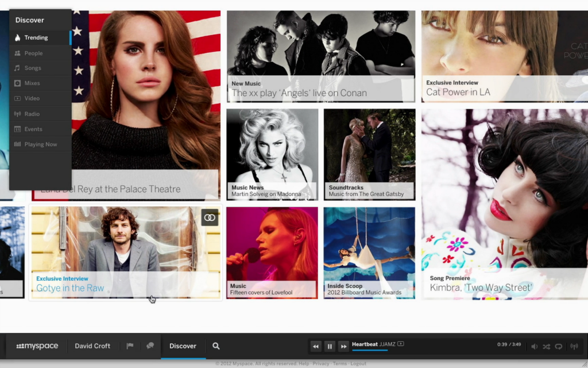Click the calendar icon beside Events
Viewport: 588px width, 368px height.
[x=17, y=129]
